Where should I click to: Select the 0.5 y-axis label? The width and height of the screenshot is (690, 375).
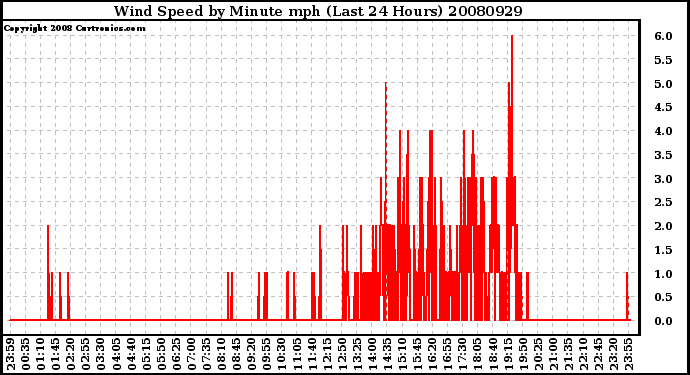(663, 298)
